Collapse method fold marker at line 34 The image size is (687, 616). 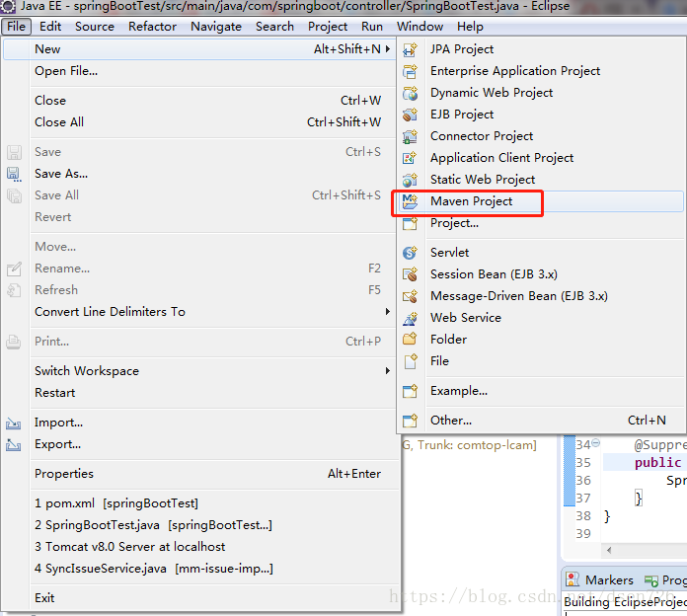(596, 442)
